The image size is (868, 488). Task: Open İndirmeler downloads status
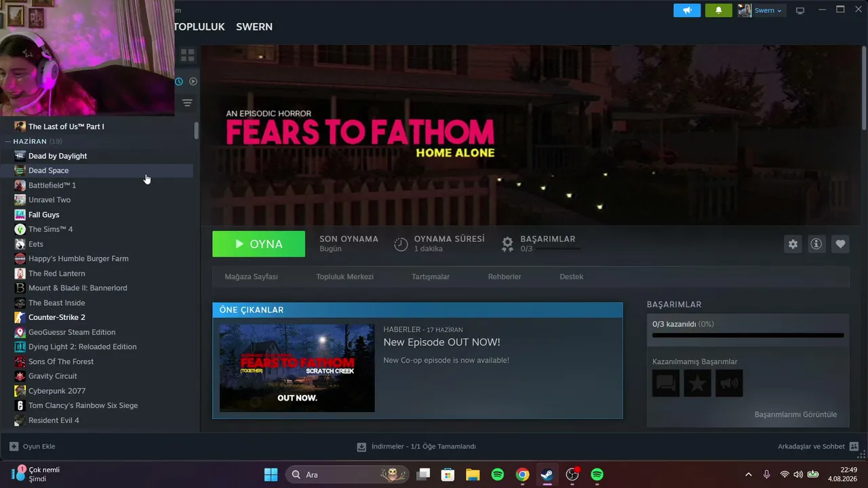[x=416, y=447]
